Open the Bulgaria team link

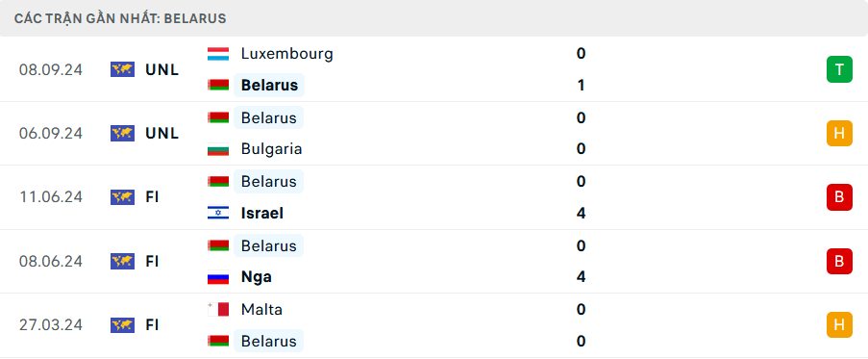pos(272,149)
